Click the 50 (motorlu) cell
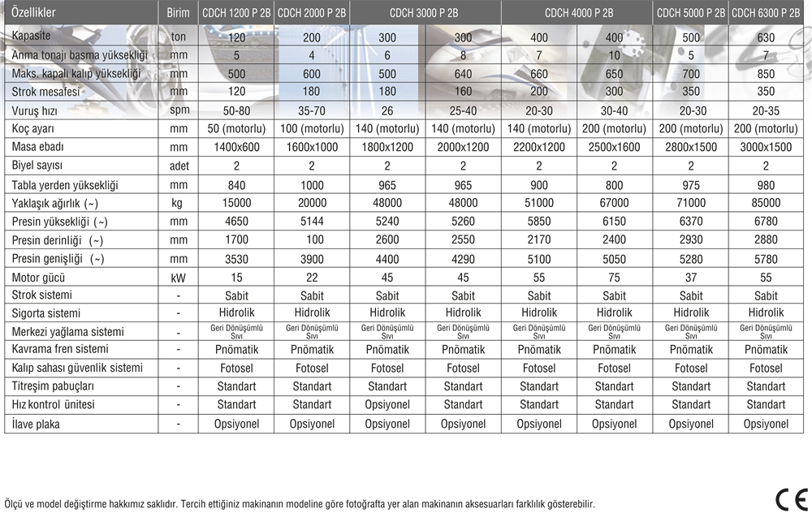 click(x=236, y=128)
